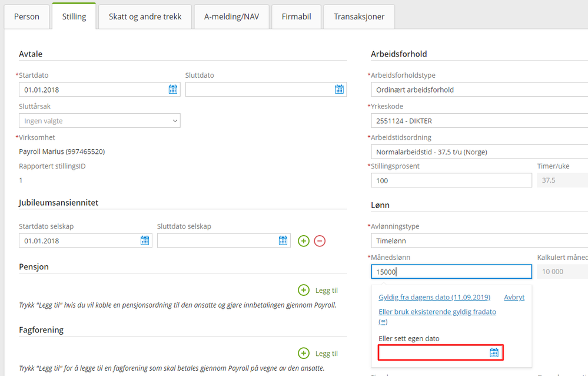
Task: Open the Arbeidstidsordning dropdown
Action: [480, 151]
